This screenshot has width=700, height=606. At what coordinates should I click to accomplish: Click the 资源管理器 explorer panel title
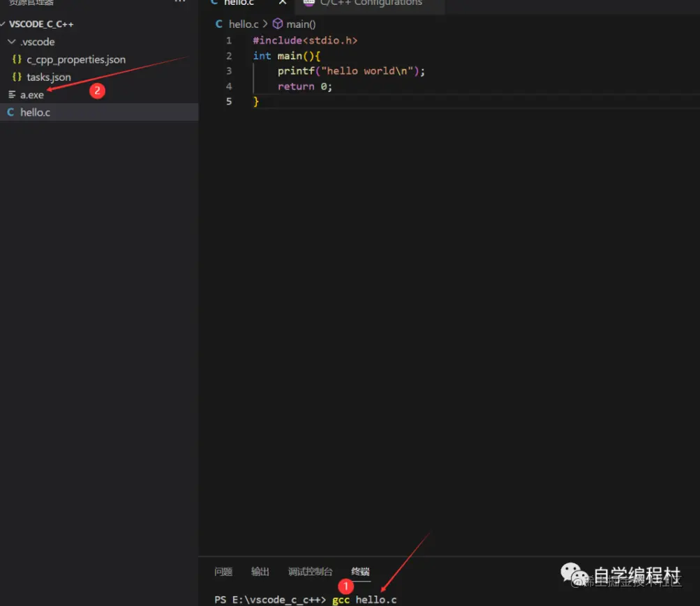(x=31, y=2)
